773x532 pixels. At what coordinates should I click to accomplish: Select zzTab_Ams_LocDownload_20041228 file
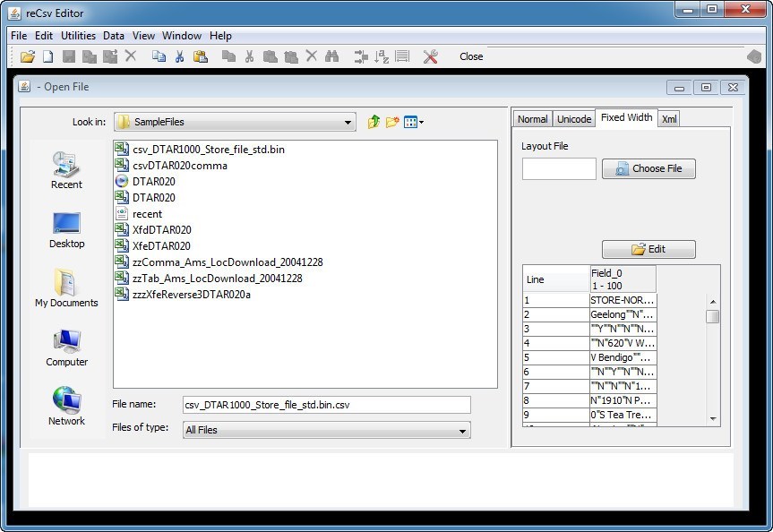209,278
